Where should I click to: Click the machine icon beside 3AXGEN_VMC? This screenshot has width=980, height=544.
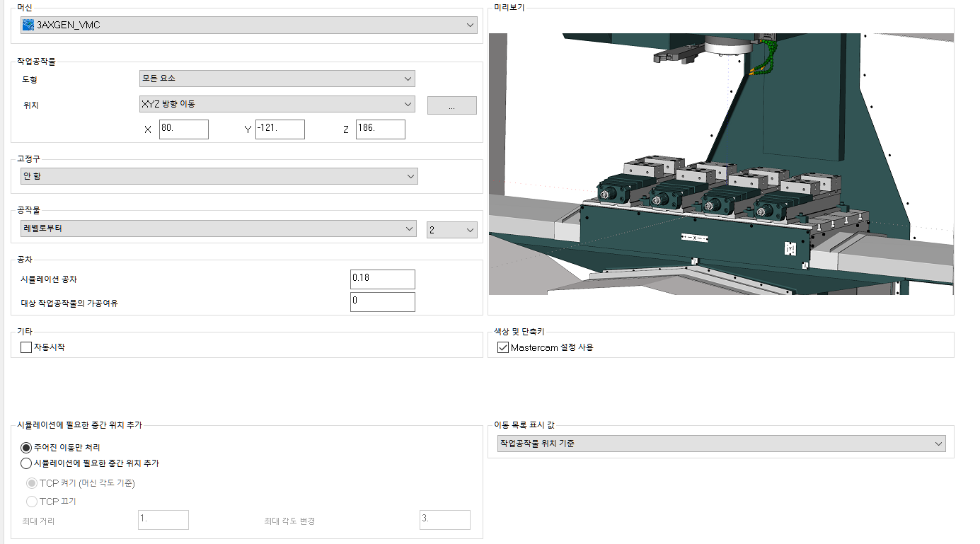(28, 25)
